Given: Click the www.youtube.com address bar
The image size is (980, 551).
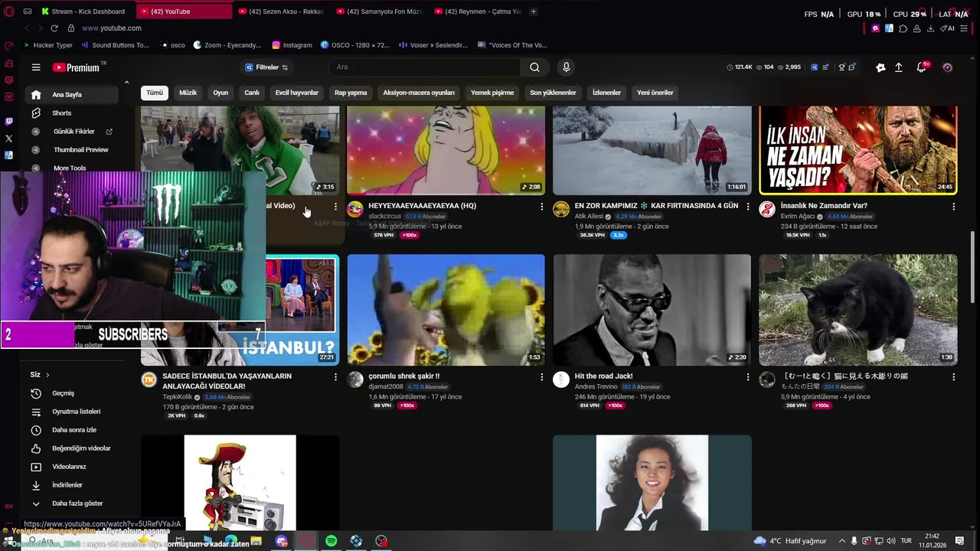Looking at the screenshot, I should (x=111, y=28).
